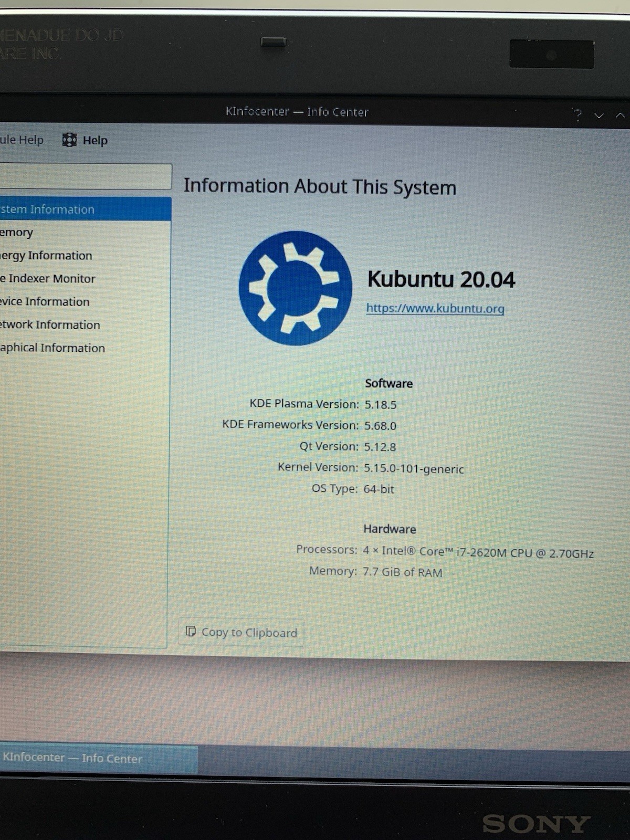Click into the sidebar search field
630x840 pixels.
point(86,176)
